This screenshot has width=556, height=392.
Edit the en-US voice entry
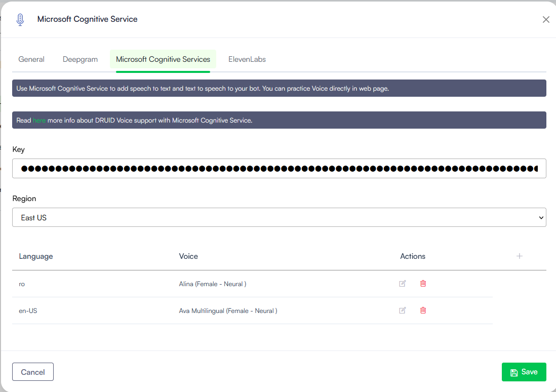(x=403, y=310)
